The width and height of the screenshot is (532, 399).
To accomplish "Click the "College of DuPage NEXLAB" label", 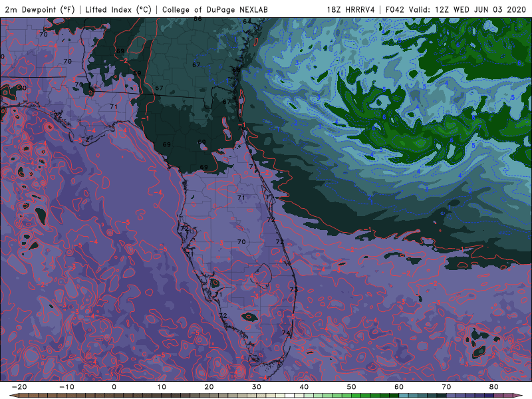I will click(x=215, y=9).
